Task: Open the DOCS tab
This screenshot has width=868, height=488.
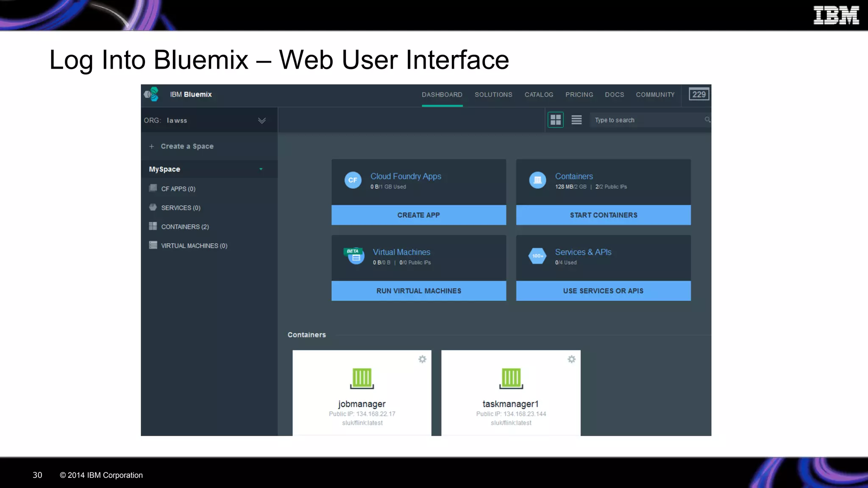Action: [614, 94]
